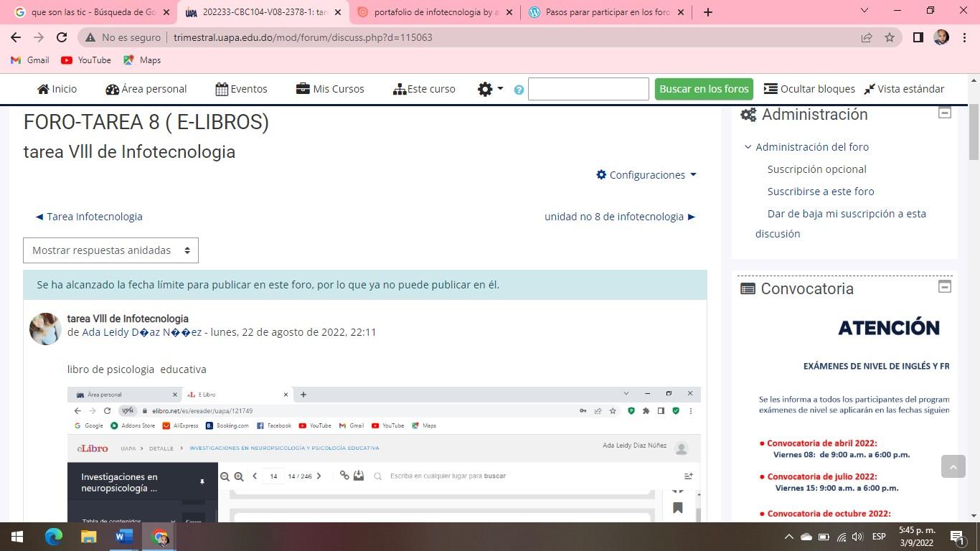Collapse the Administración block

[x=945, y=113]
